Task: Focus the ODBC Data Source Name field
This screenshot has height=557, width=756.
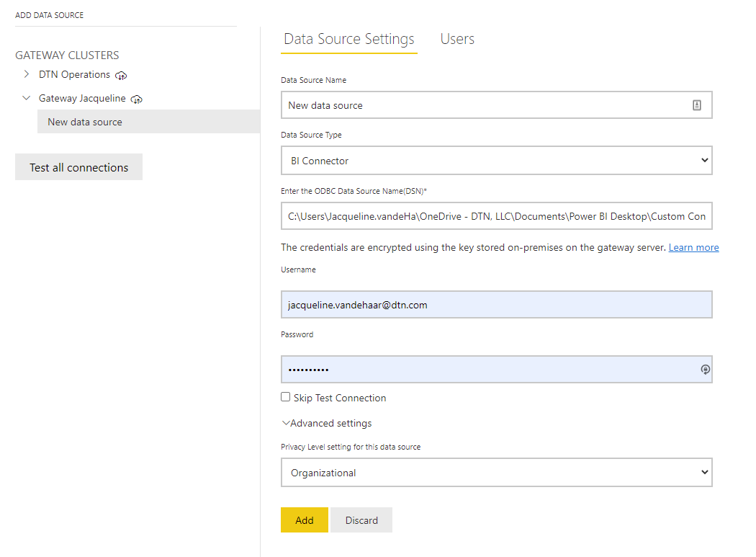Action: pos(496,216)
